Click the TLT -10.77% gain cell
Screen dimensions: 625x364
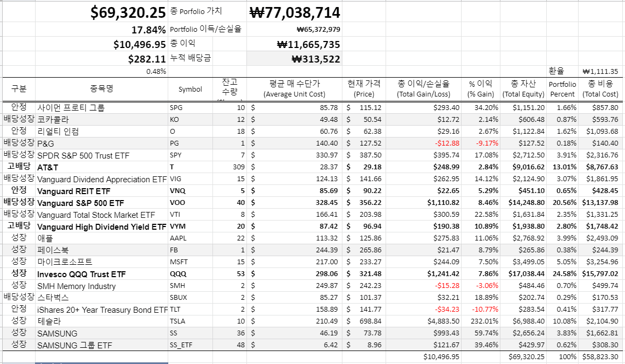pos(480,310)
